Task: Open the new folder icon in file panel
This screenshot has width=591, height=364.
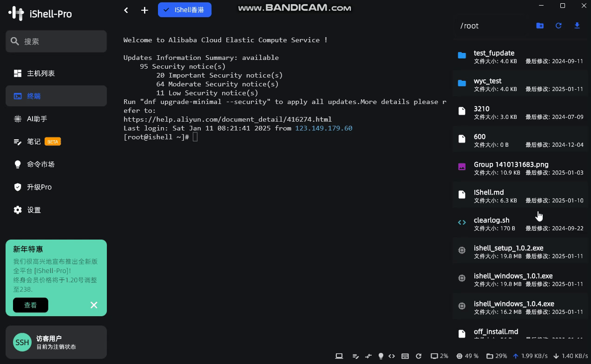Action: (x=539, y=26)
